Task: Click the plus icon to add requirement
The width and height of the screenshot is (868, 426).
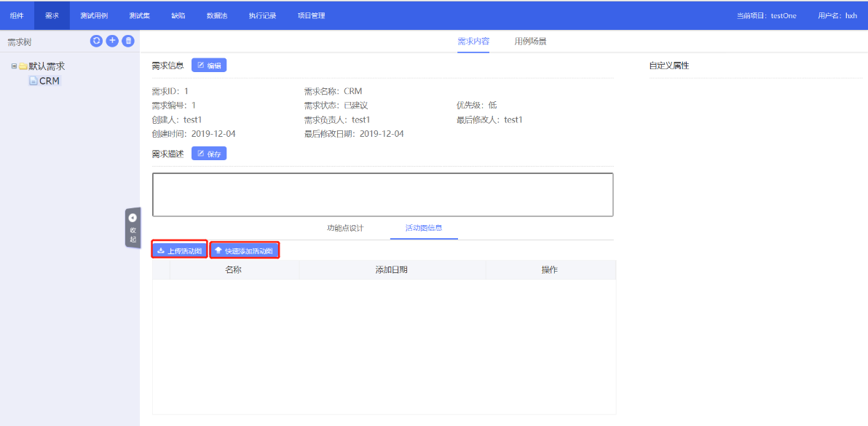Action: tap(112, 41)
